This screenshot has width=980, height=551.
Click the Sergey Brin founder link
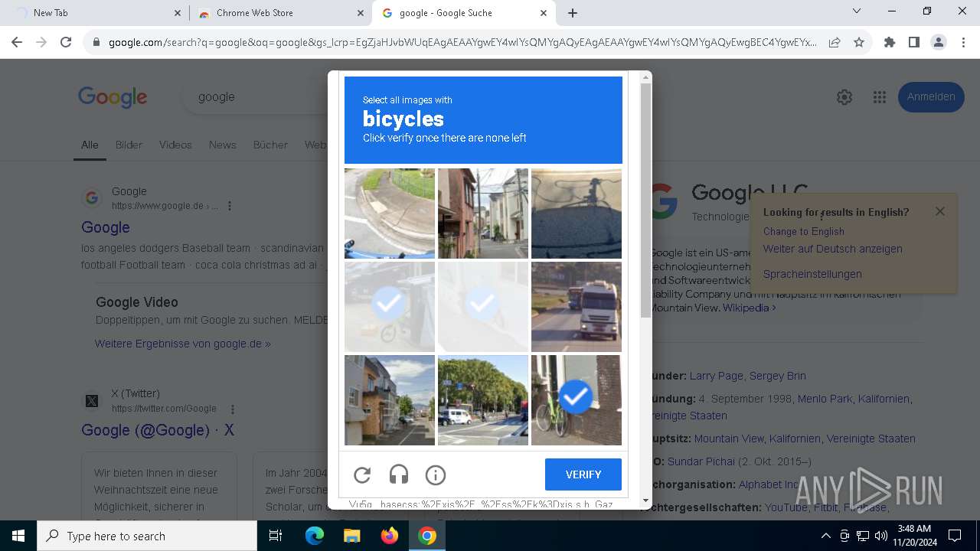[778, 376]
